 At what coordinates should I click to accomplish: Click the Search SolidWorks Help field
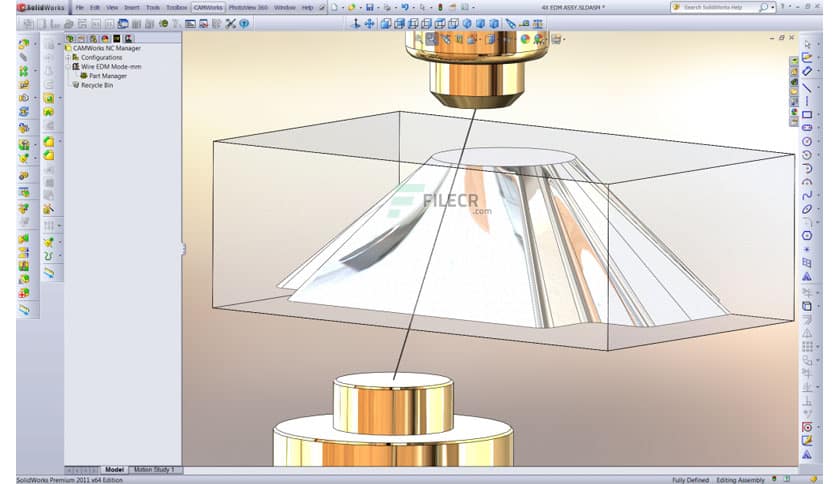click(x=719, y=7)
